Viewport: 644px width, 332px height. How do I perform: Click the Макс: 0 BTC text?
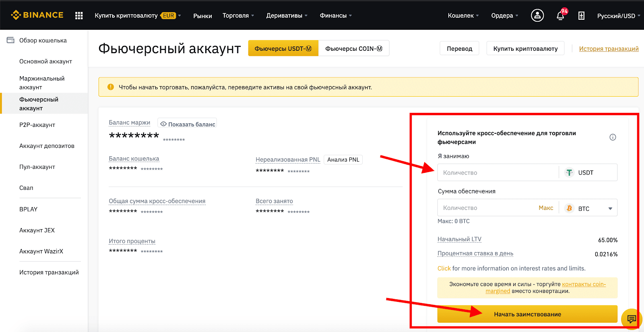pyautogui.click(x=454, y=221)
